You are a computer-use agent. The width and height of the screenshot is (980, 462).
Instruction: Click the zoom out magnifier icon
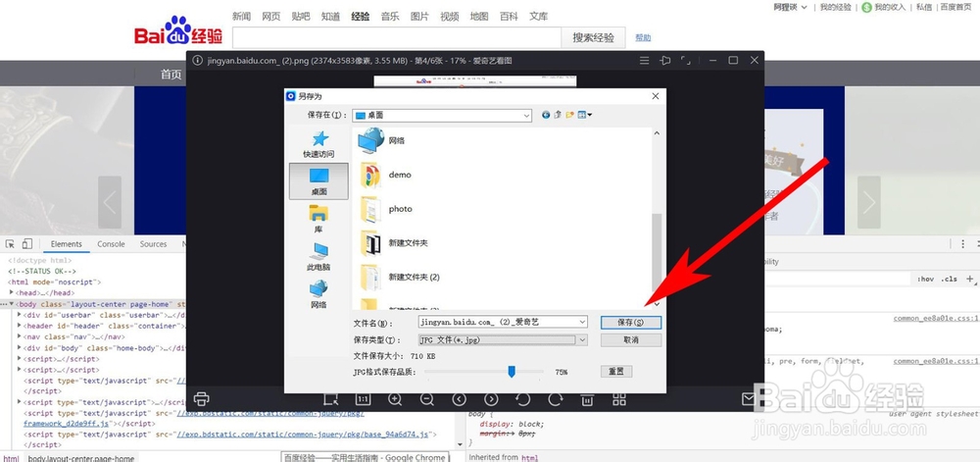click(x=427, y=399)
